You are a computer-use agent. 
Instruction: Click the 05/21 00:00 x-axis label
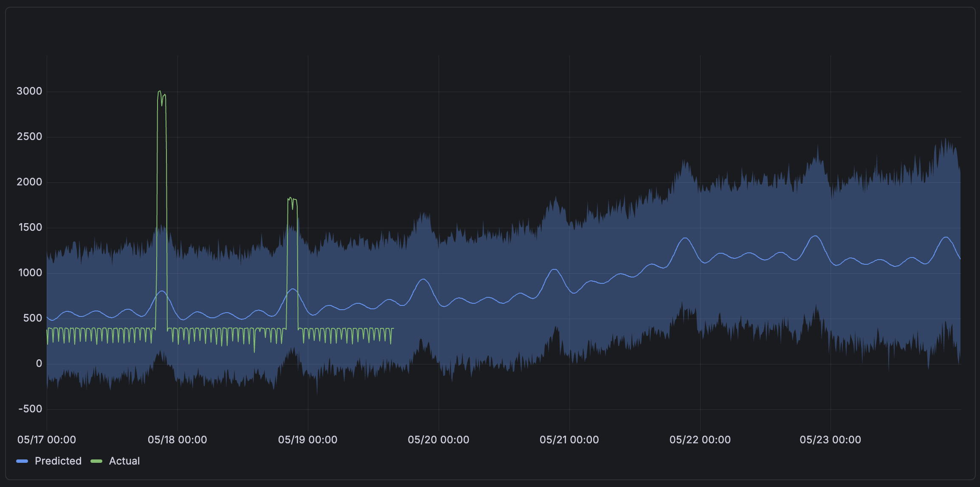(569, 440)
